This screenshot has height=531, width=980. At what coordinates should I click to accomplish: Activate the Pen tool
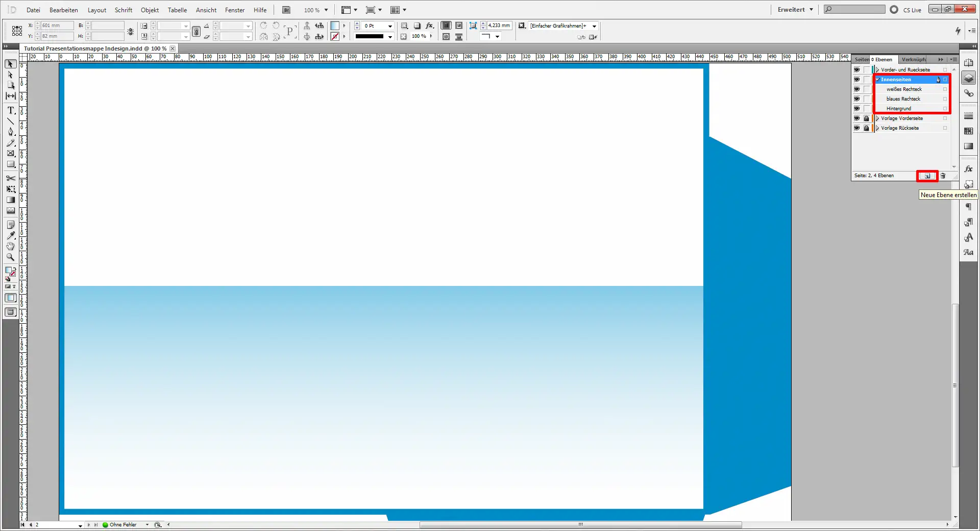pos(10,131)
